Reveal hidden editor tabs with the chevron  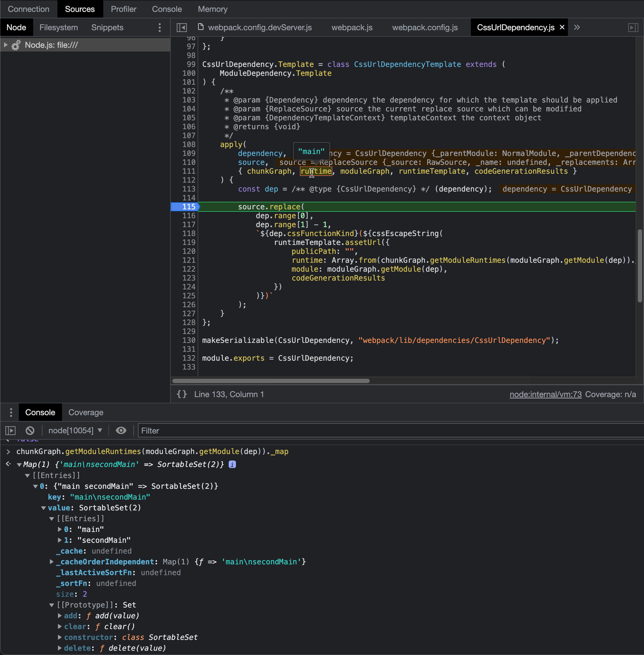(x=577, y=28)
